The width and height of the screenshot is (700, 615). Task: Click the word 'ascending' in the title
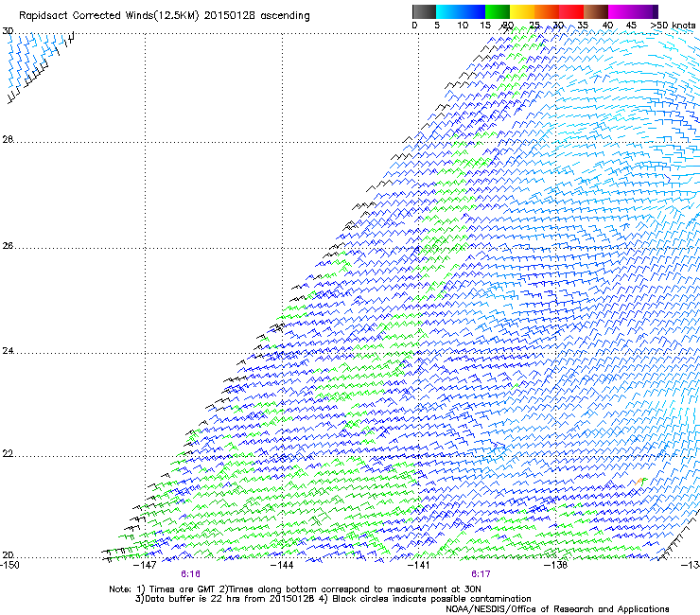(x=285, y=16)
